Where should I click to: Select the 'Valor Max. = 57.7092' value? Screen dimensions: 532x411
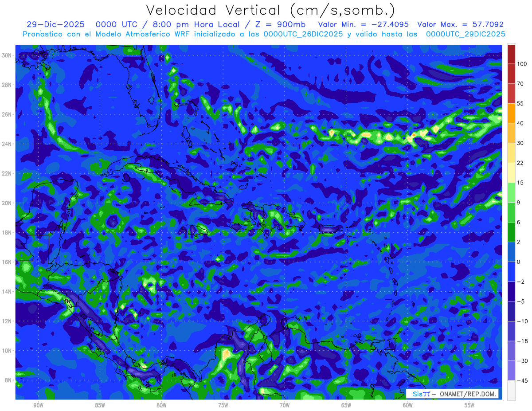tap(460, 24)
